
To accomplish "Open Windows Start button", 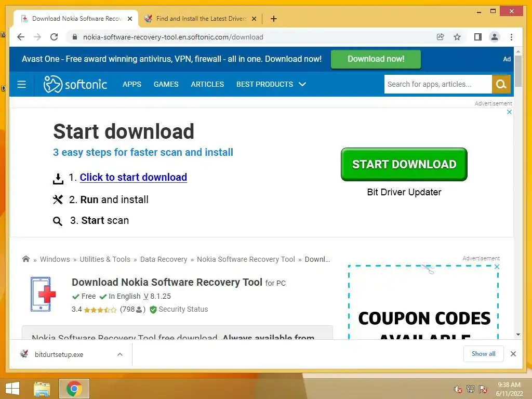I will click(12, 389).
